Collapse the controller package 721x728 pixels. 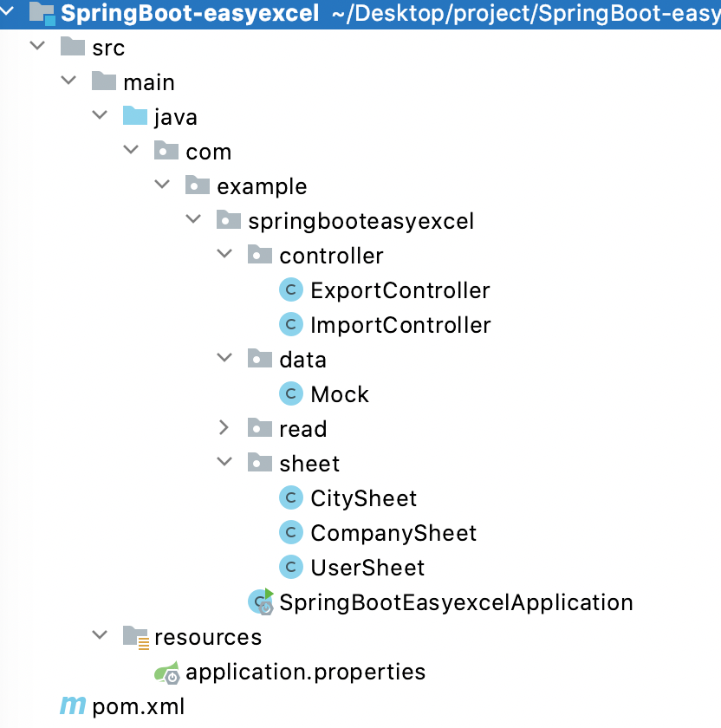pos(224,253)
